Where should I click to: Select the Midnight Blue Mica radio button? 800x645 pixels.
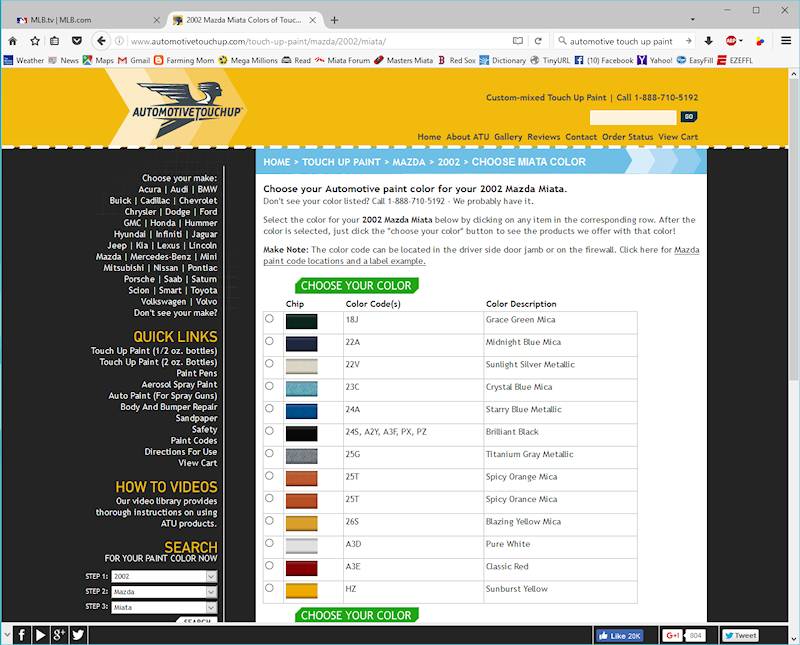tap(269, 341)
